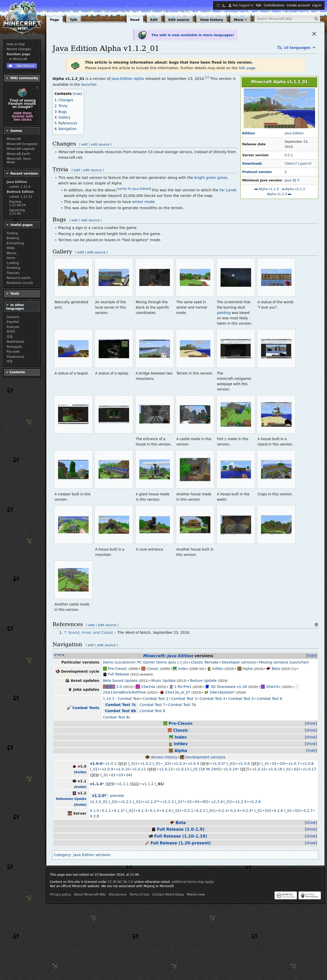Show the Beta navbox section
327x980 pixels.
click(311, 823)
